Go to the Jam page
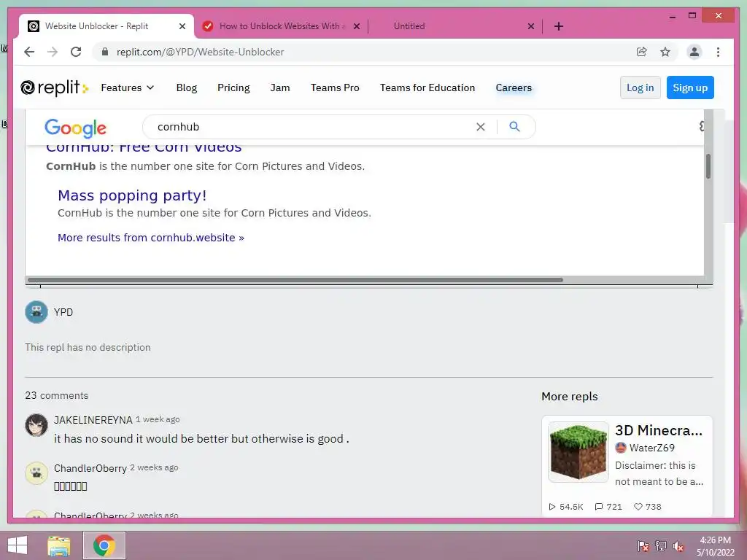The width and height of the screenshot is (747, 560). pyautogui.click(x=280, y=87)
